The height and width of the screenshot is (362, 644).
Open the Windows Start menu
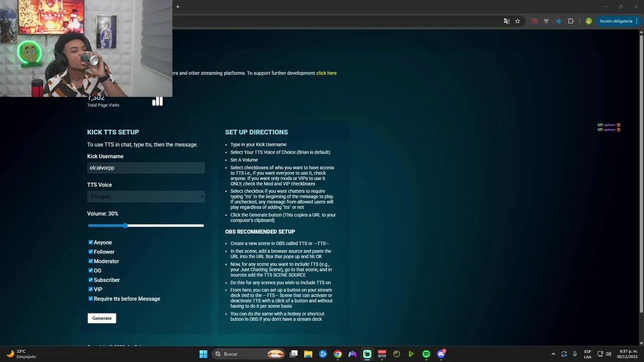pos(203,354)
